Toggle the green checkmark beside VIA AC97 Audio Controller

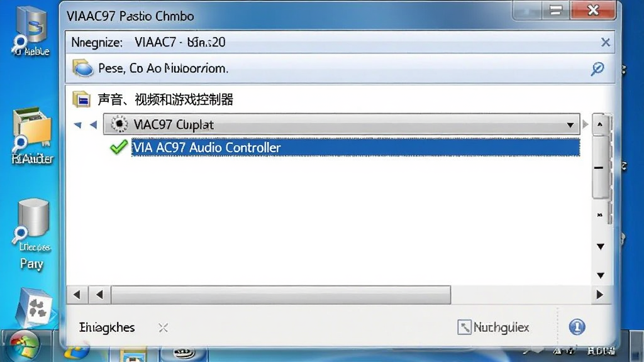(119, 147)
